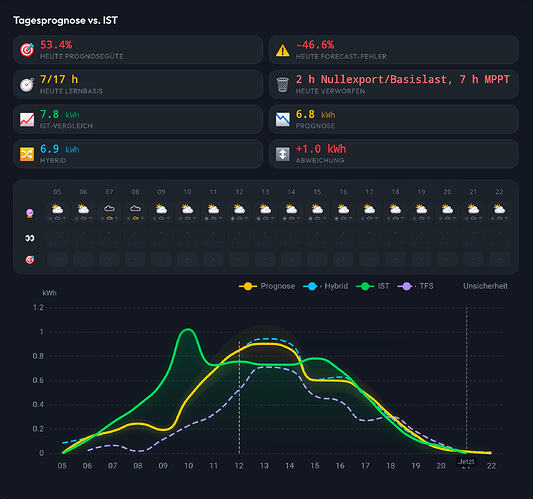
Task: Click the weather icon under hour 22
Action: click(499, 209)
